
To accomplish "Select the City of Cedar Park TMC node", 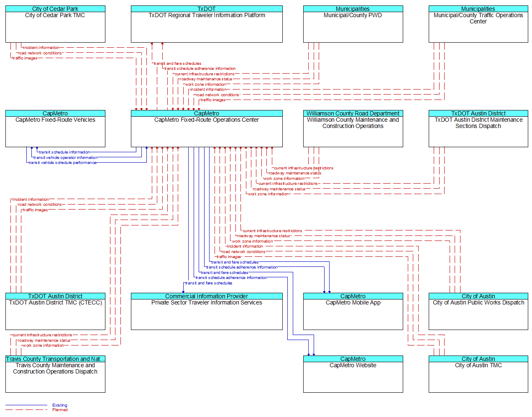I will tap(55, 24).
